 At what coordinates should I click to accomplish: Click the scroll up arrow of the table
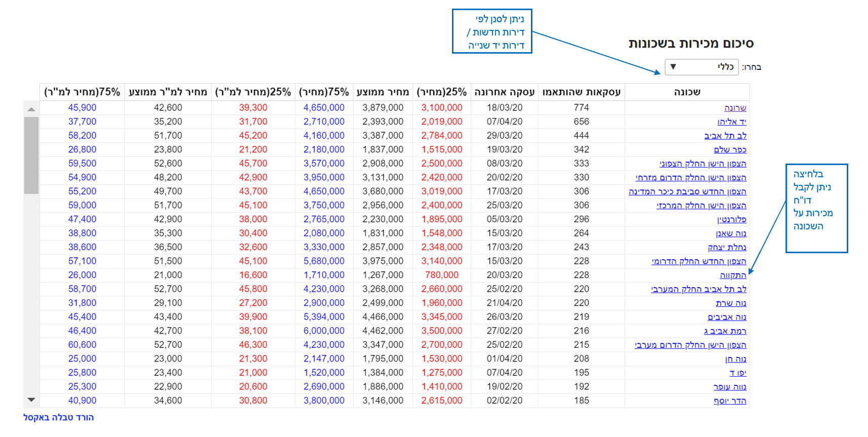31,109
